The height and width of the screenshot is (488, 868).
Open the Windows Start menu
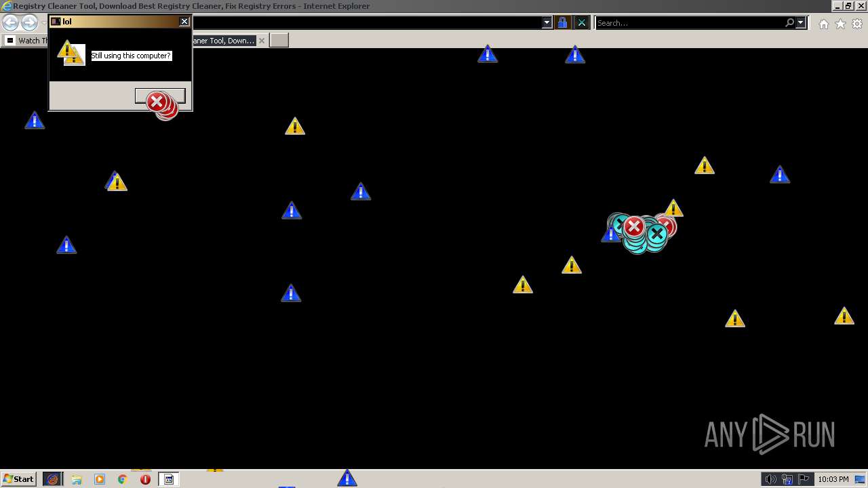click(x=18, y=479)
